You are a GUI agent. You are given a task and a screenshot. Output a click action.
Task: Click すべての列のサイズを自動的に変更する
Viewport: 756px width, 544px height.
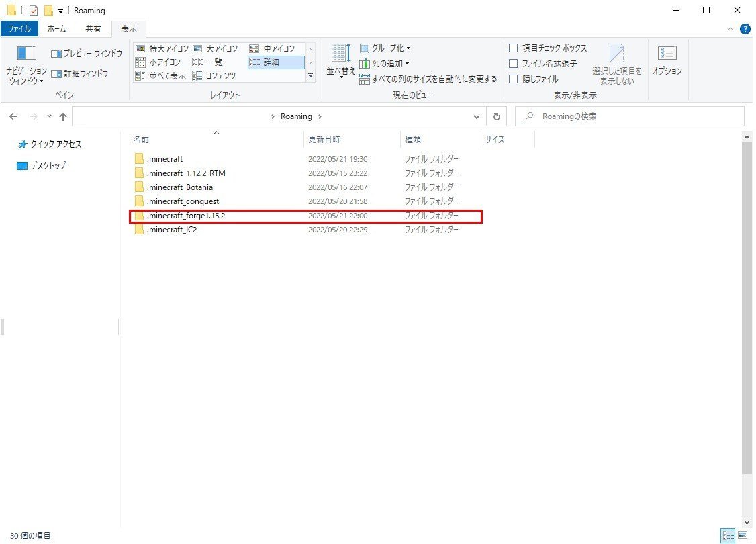pos(428,79)
